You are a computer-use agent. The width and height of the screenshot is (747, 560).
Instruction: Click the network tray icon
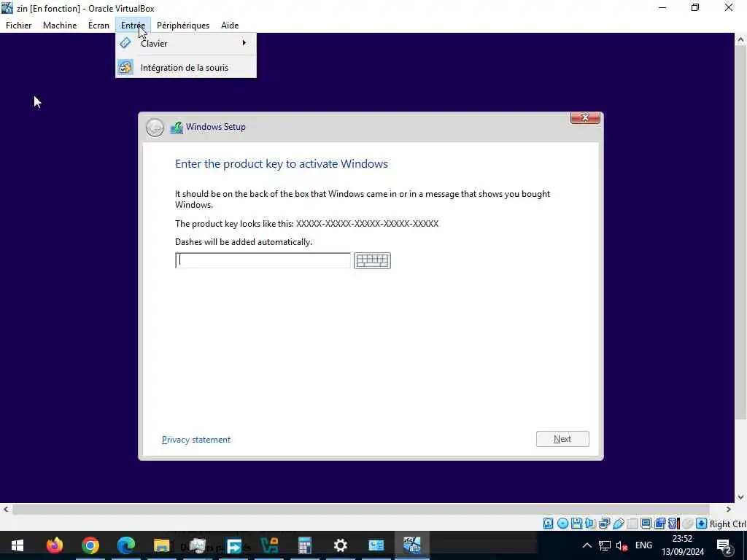(605, 545)
